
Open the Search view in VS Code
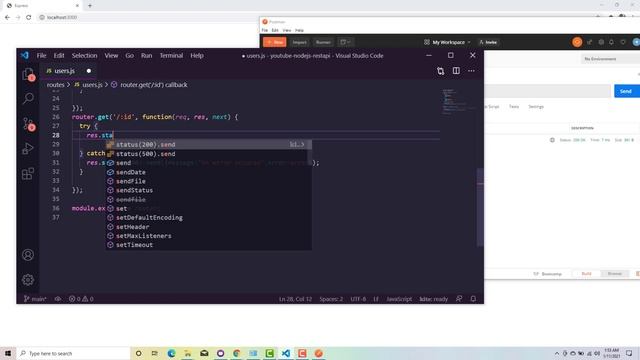click(x=28, y=98)
